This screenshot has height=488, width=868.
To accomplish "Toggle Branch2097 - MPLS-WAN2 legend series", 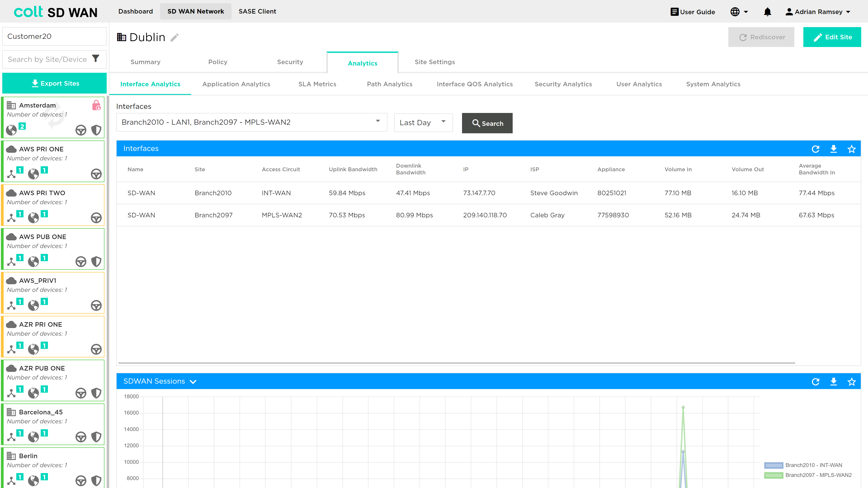I will pos(808,475).
